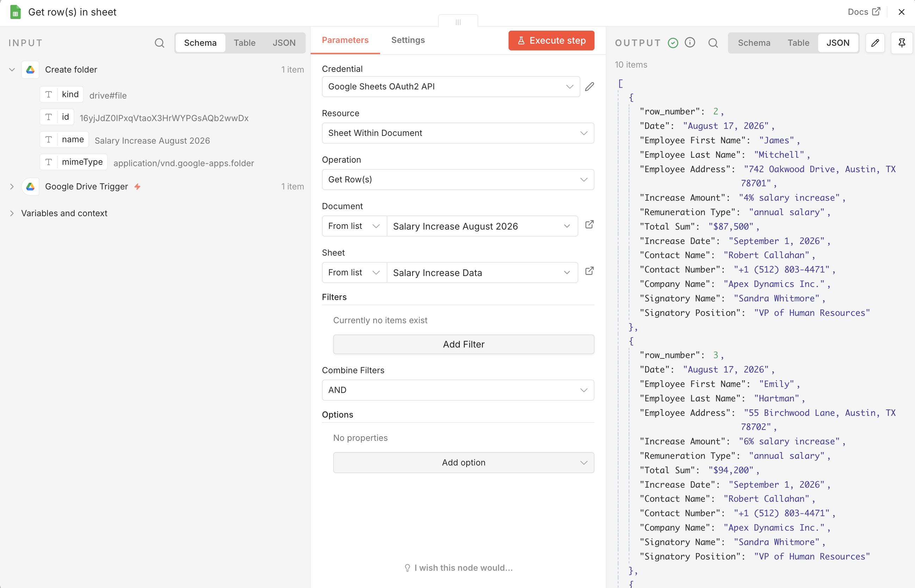The width and height of the screenshot is (915, 588).
Task: Open the Resource dropdown
Action: click(458, 133)
